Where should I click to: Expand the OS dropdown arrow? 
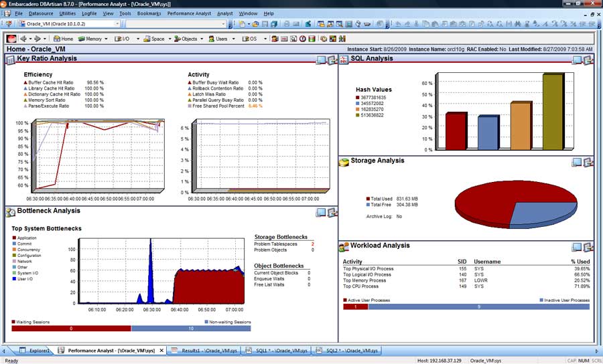click(265, 39)
